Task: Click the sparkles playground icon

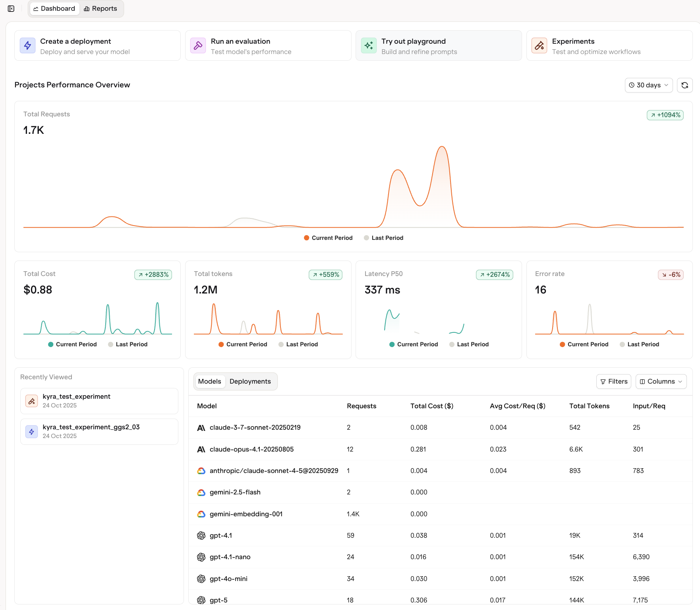Action: coord(369,46)
